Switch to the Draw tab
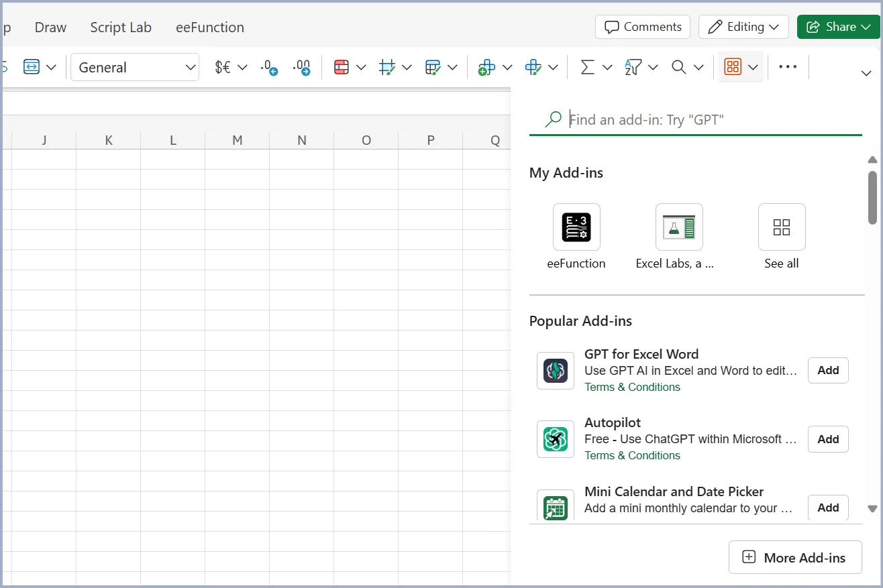This screenshot has width=883, height=588. tap(50, 27)
